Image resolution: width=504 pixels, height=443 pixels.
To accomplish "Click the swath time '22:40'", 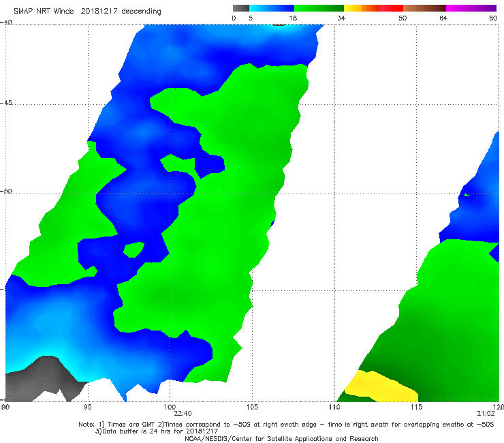I will click(183, 414).
